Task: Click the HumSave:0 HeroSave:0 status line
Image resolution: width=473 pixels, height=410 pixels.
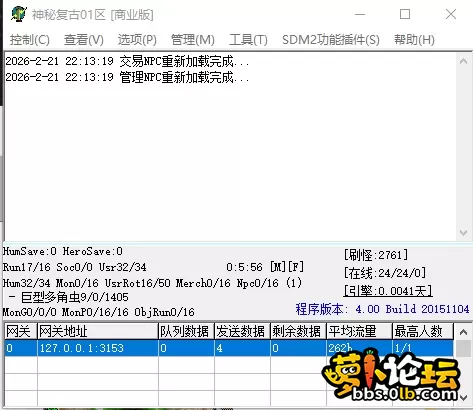Action: [63, 251]
